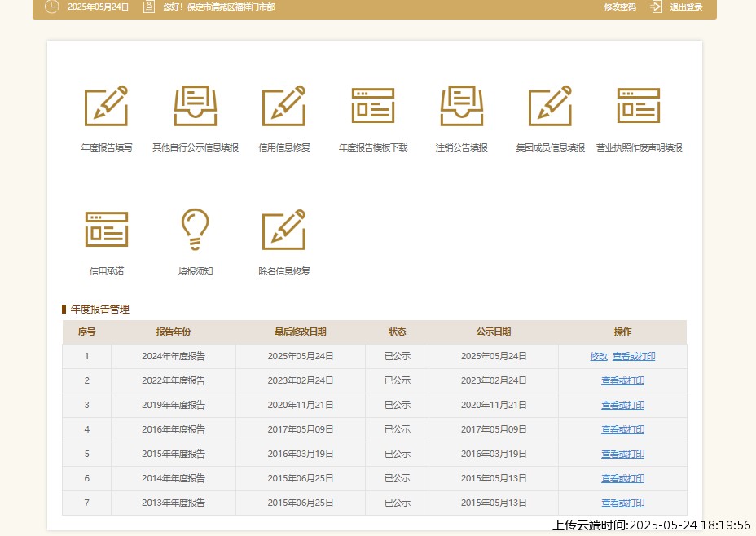Select the 2019年年度报告 cell
This screenshot has height=536, width=756.
(x=173, y=406)
